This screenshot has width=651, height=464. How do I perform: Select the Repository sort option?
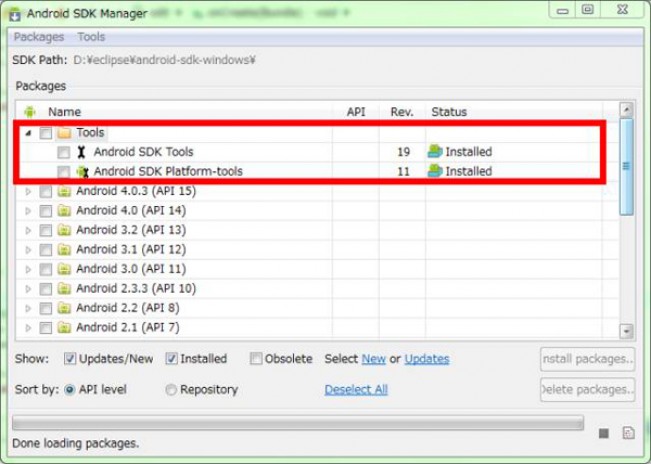click(171, 390)
